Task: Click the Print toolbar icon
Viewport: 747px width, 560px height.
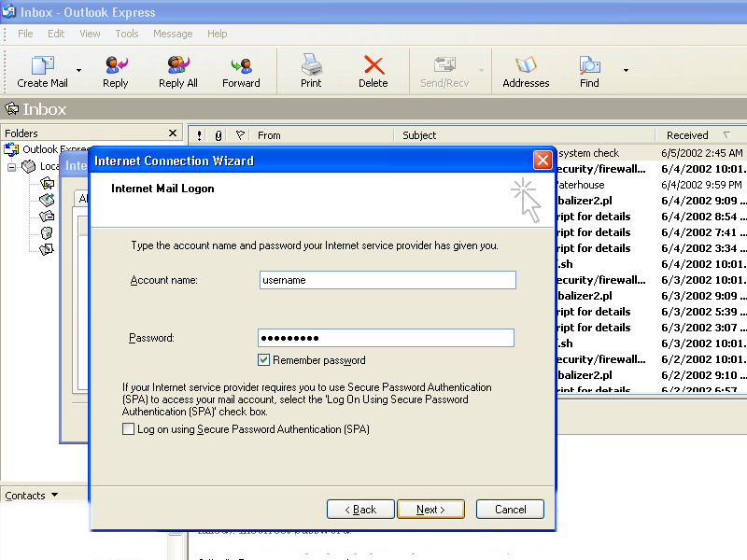Action: [x=311, y=65]
